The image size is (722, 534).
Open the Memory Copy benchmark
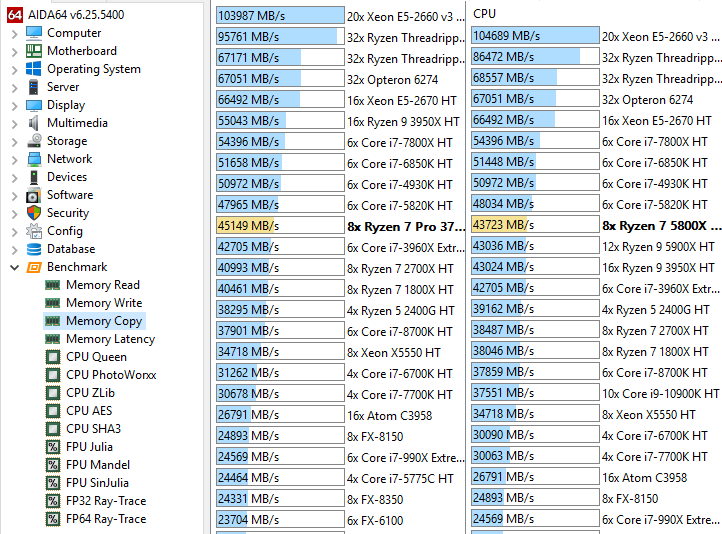click(104, 321)
